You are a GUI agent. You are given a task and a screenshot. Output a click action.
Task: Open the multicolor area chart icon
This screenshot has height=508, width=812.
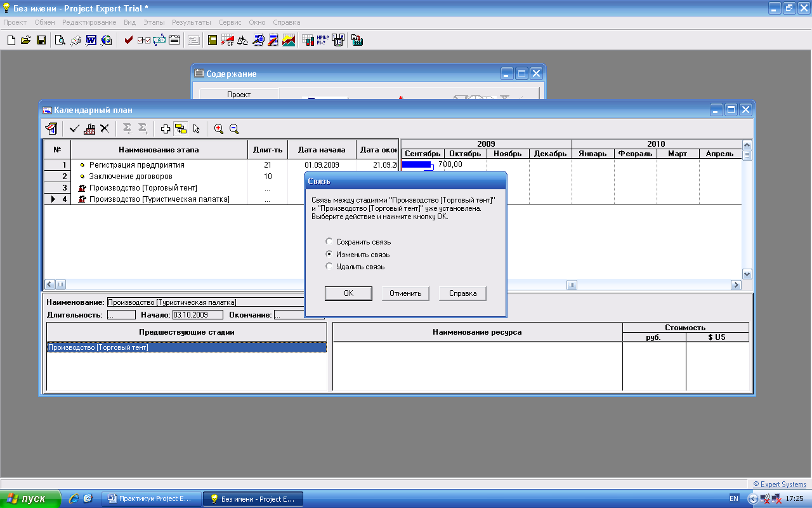[289, 40]
